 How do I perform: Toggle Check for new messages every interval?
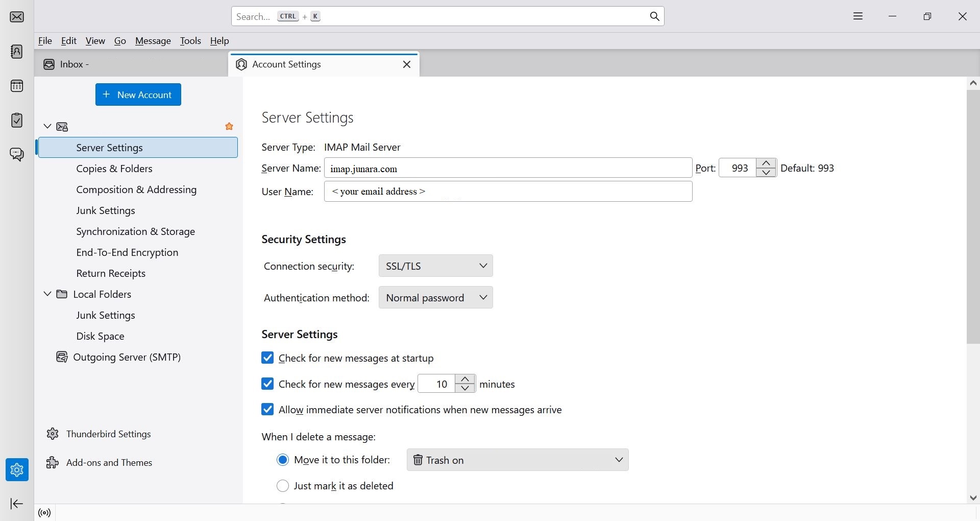(x=267, y=384)
